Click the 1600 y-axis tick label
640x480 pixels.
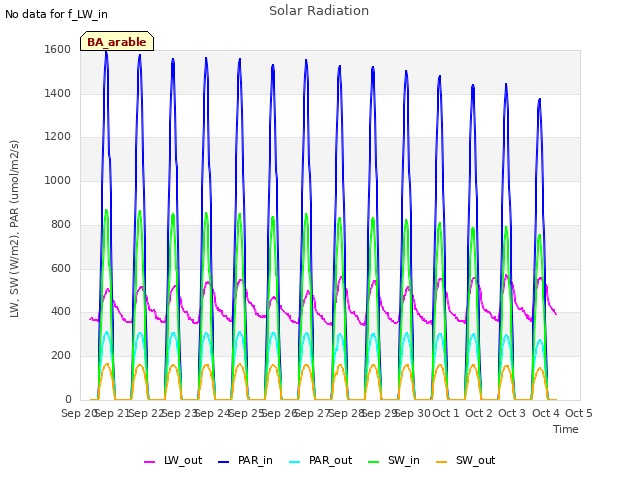point(58,49)
